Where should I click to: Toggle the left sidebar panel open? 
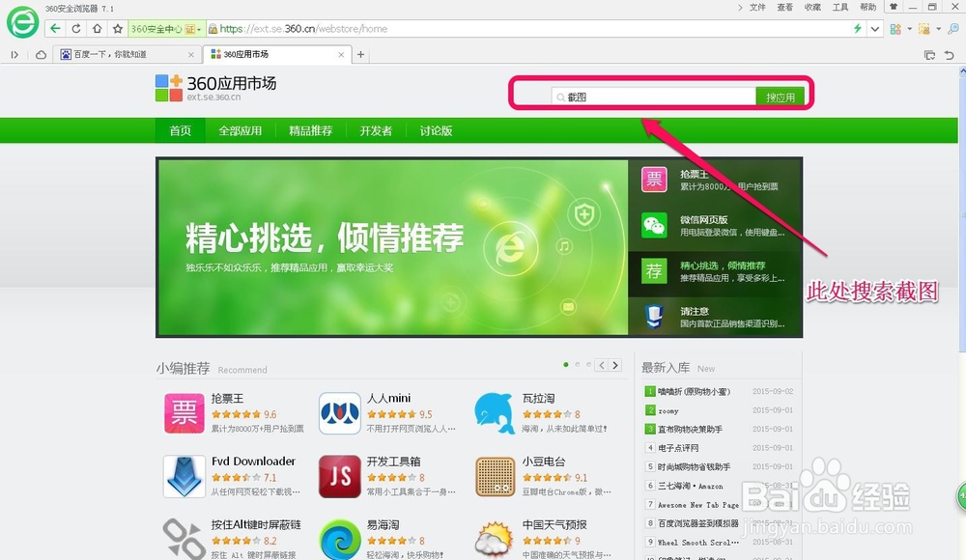point(14,55)
